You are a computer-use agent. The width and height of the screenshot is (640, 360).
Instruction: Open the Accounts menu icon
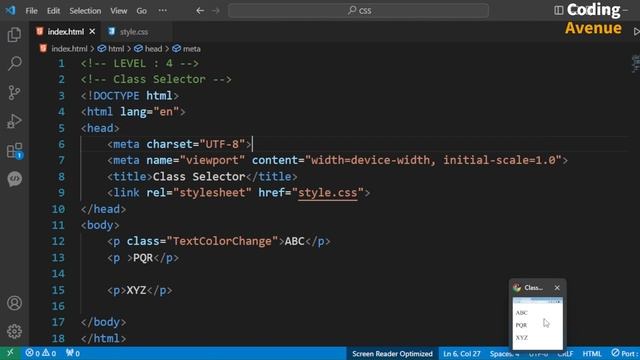pyautogui.click(x=14, y=303)
